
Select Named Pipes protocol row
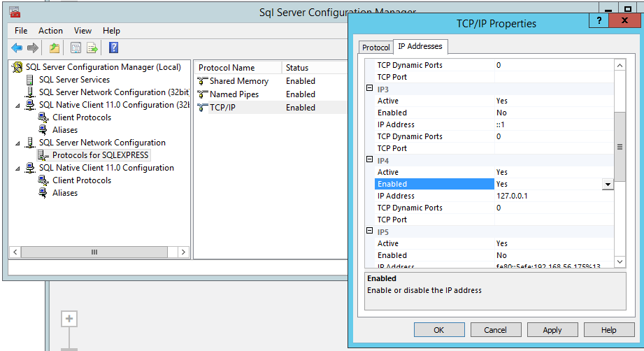[x=234, y=94]
